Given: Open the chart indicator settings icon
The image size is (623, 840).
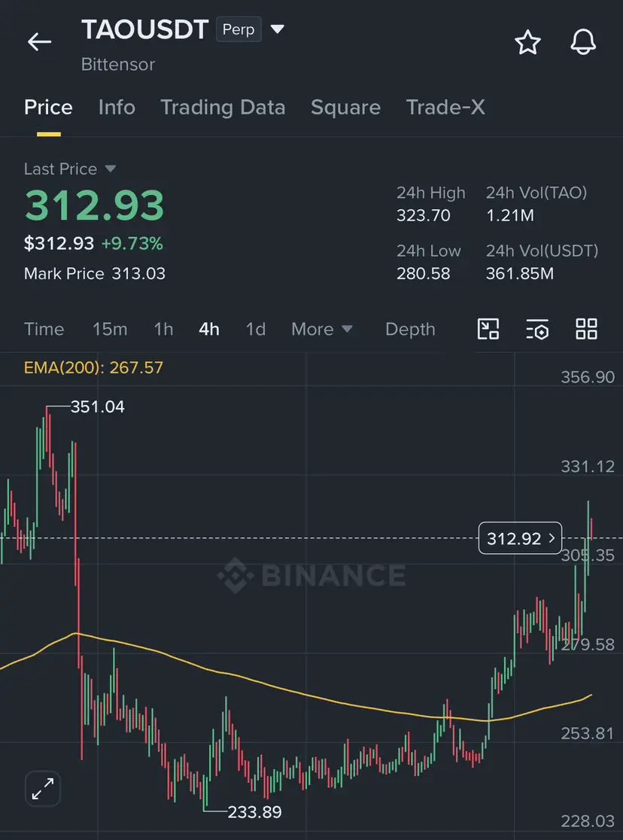Looking at the screenshot, I should point(537,329).
